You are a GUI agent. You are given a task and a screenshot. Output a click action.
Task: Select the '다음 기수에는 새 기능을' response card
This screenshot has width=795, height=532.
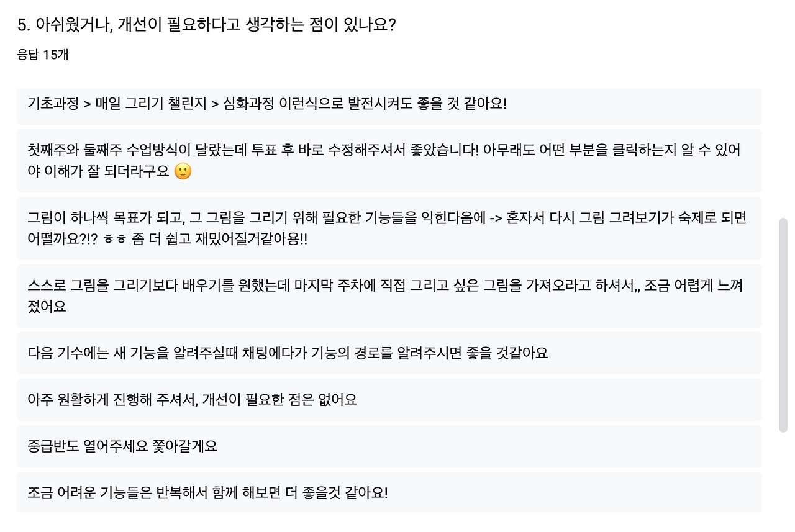389,353
